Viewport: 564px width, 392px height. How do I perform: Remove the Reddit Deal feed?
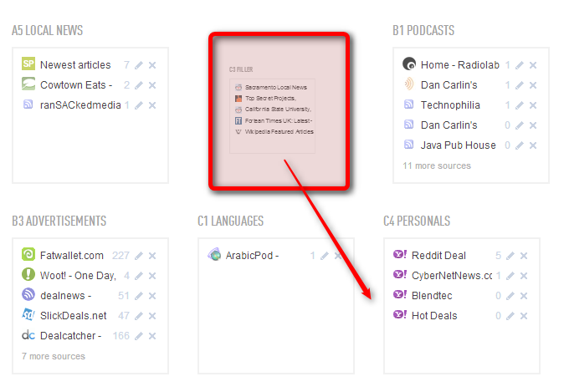coord(524,256)
